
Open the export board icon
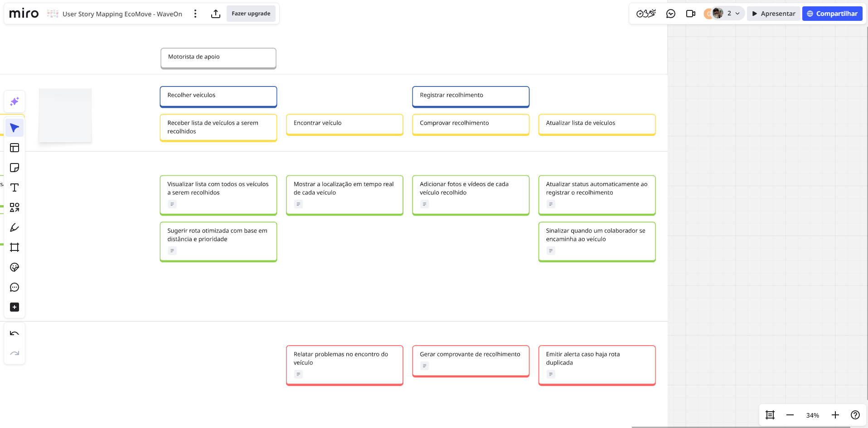click(216, 14)
